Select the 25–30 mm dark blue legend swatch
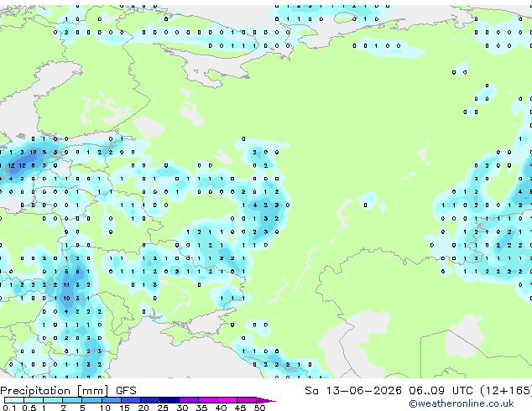The height and width of the screenshot is (411, 532). point(169,400)
